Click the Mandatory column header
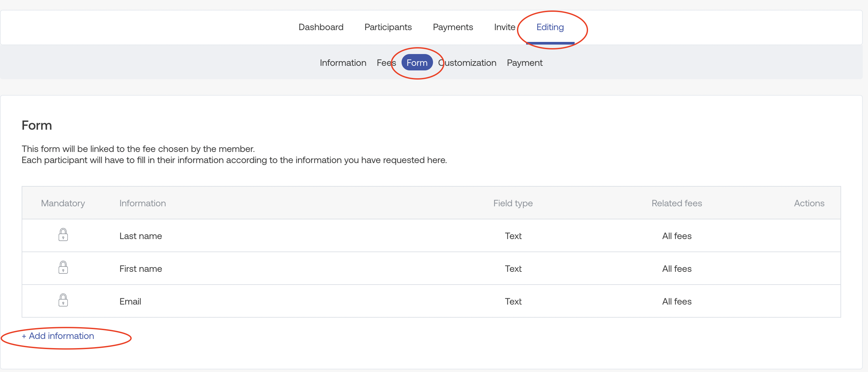Screen dimensions: 868x372 (63, 203)
